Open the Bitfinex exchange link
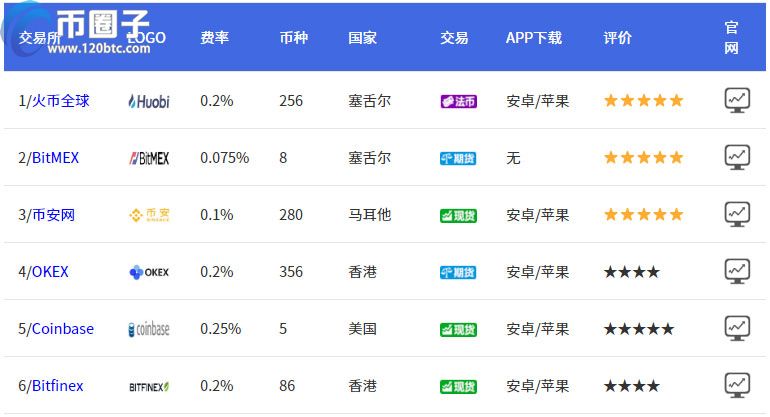This screenshot has width=770, height=417. click(57, 386)
